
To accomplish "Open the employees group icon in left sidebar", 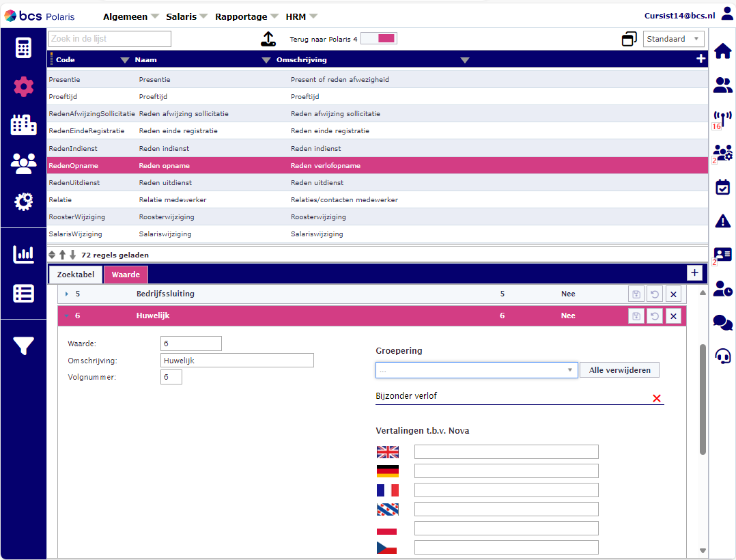I will click(23, 163).
